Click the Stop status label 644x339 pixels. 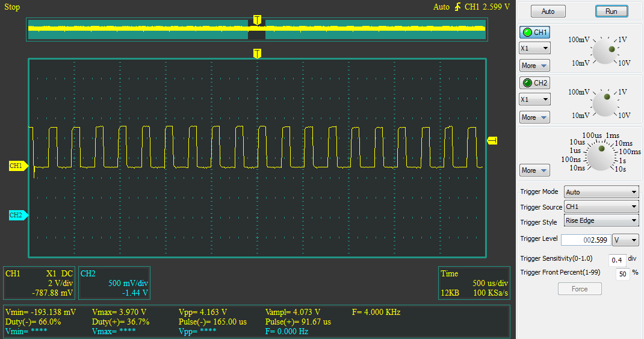[x=12, y=7]
